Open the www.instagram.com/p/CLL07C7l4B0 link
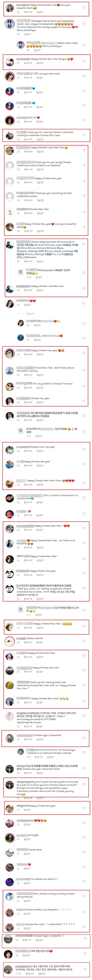92x980 pixels. (x=36, y=719)
